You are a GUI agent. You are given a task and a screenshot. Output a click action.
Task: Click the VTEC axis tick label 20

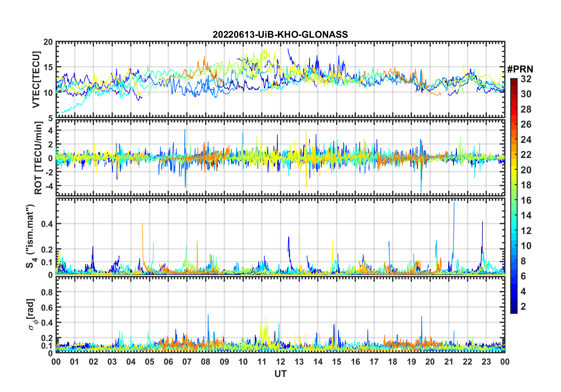point(48,42)
